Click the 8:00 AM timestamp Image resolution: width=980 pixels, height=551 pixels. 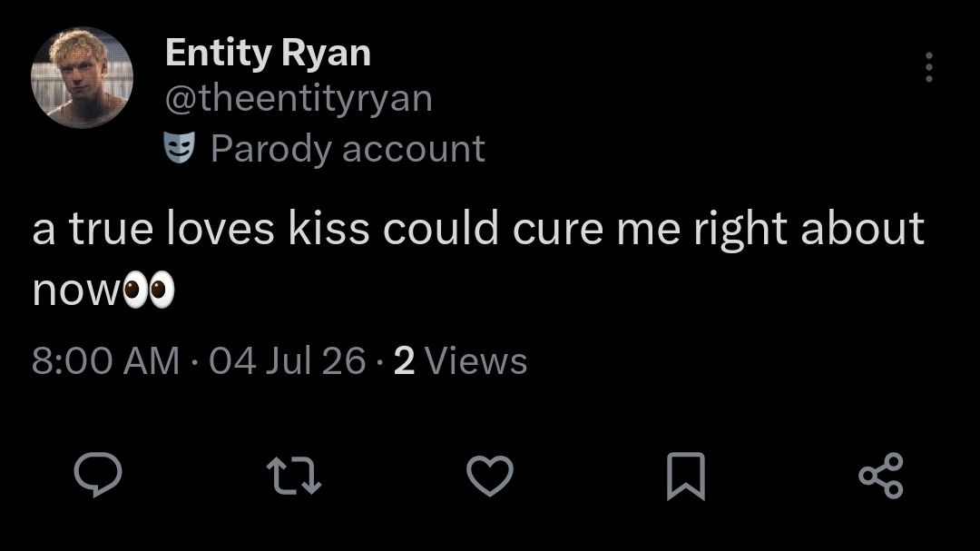(105, 361)
